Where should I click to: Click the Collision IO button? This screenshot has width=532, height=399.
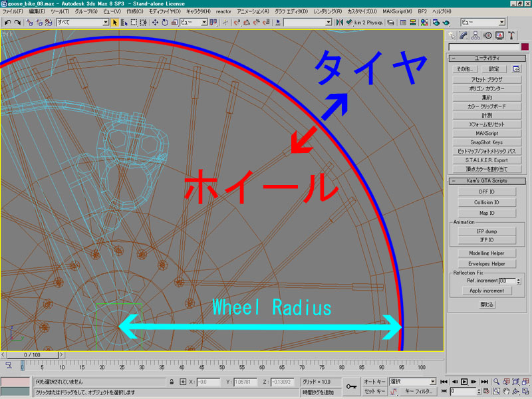487,203
